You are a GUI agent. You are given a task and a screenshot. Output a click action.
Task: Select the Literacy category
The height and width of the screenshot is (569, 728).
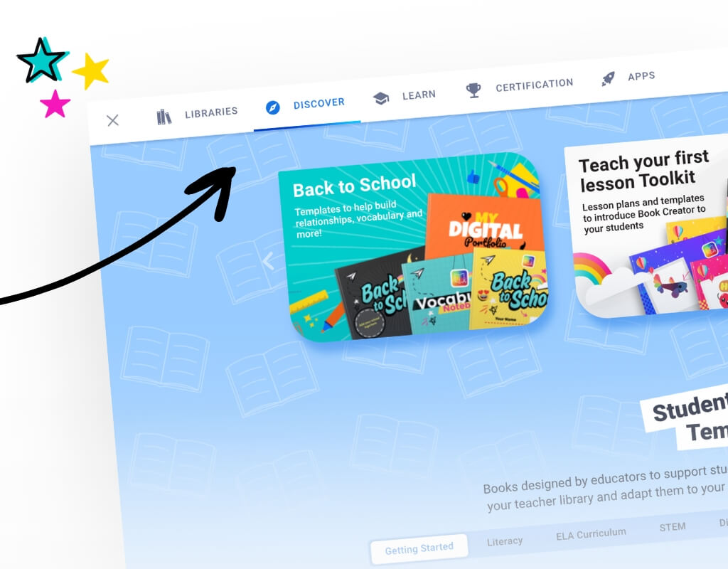tap(505, 541)
